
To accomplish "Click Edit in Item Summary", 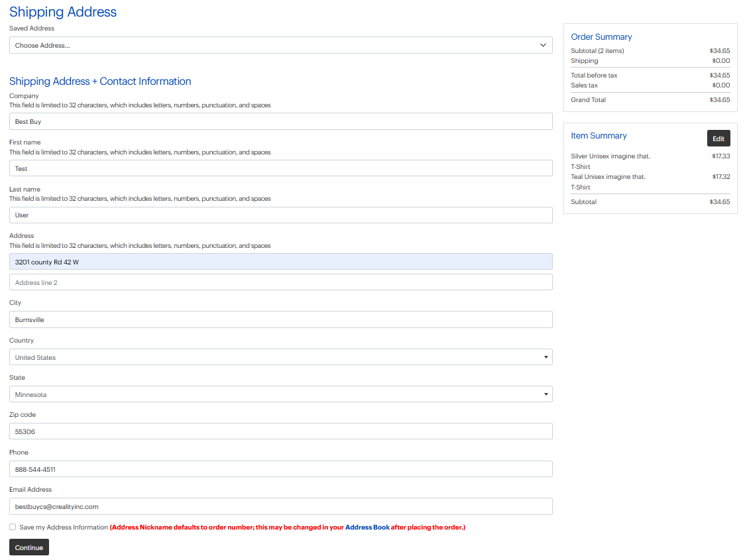I will click(x=718, y=139).
